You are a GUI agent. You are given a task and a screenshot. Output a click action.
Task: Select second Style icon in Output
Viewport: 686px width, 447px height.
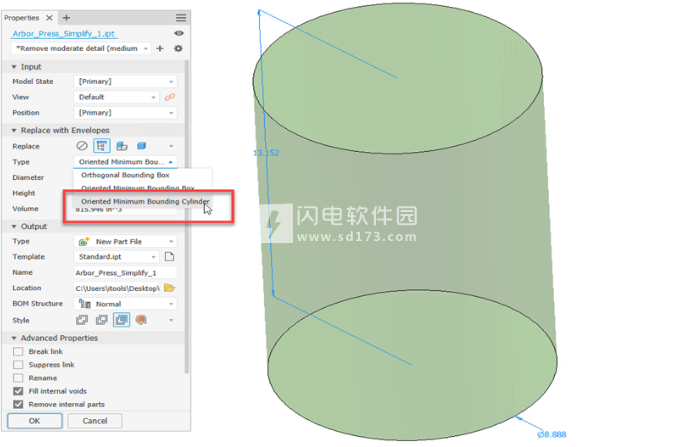[x=102, y=320]
